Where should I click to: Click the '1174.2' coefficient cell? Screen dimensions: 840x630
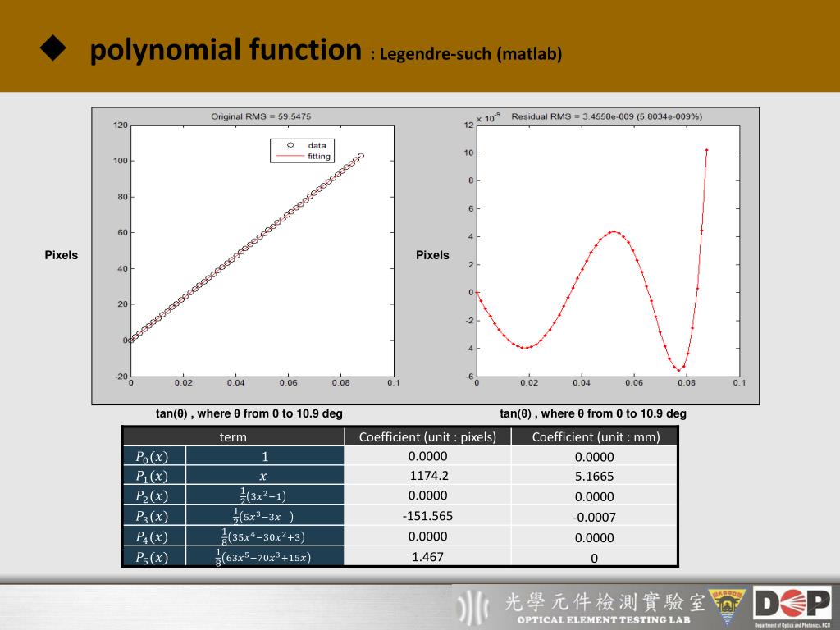point(429,476)
